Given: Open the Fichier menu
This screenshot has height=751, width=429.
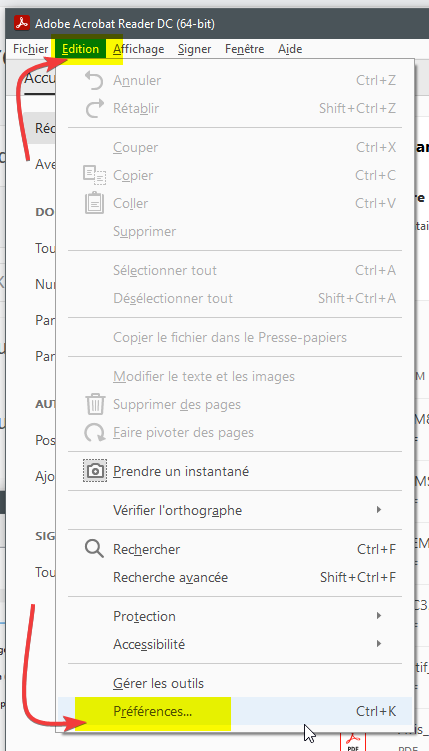Looking at the screenshot, I should click(x=31, y=49).
